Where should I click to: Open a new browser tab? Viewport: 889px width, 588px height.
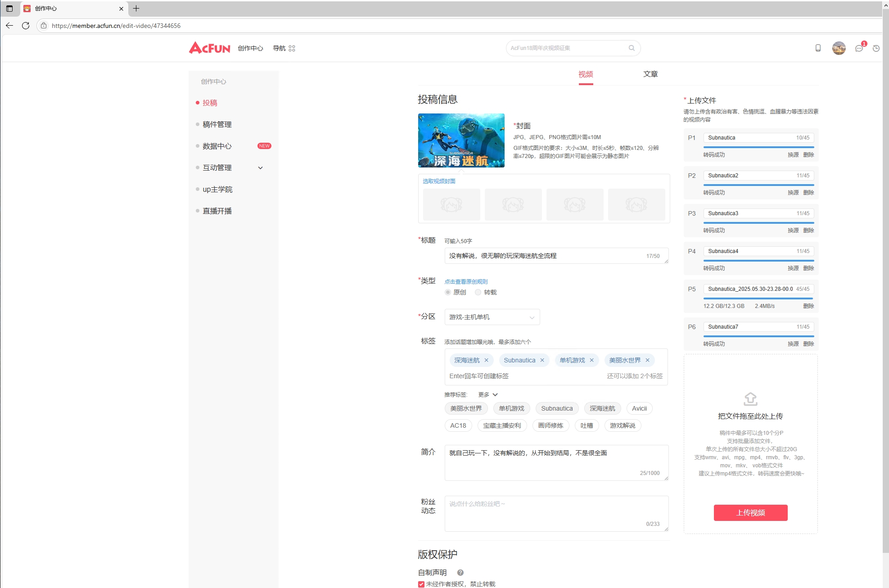pyautogui.click(x=136, y=8)
